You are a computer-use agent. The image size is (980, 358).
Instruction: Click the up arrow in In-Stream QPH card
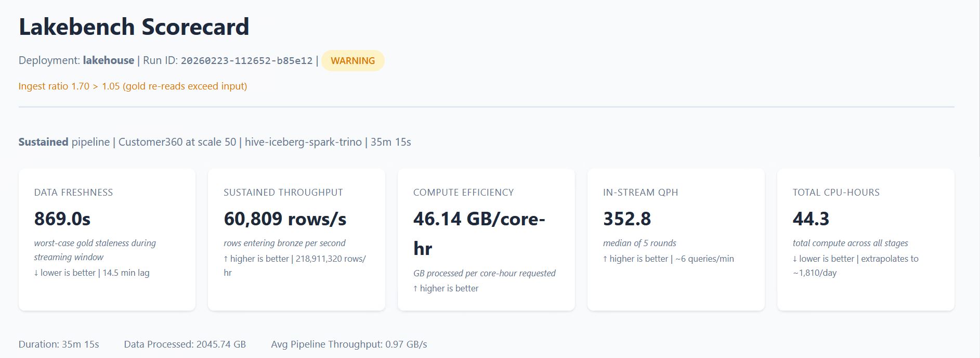(x=605, y=259)
